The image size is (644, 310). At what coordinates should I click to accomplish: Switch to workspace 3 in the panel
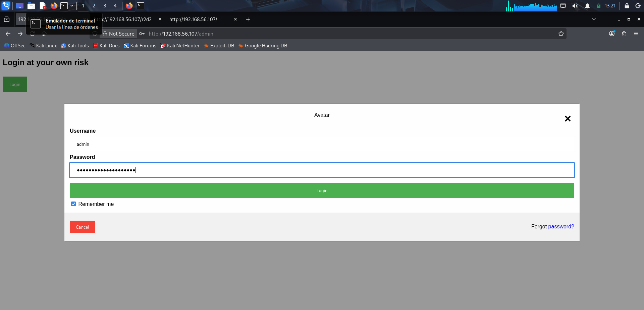point(105,6)
